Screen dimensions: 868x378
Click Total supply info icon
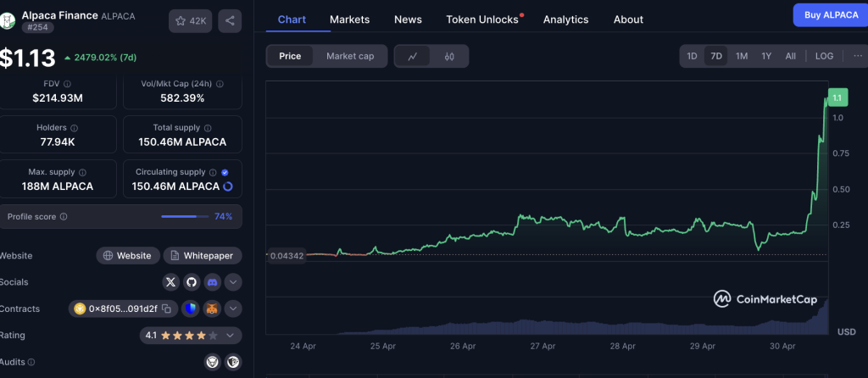click(208, 128)
